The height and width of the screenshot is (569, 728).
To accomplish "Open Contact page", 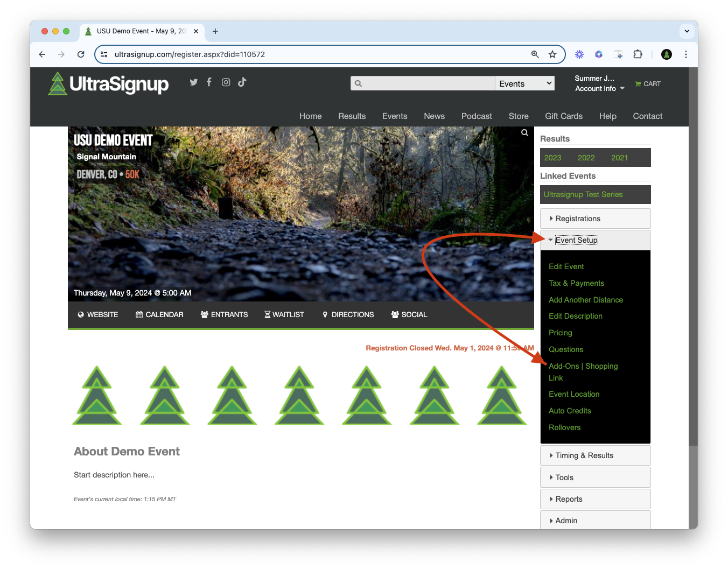I will 648,116.
